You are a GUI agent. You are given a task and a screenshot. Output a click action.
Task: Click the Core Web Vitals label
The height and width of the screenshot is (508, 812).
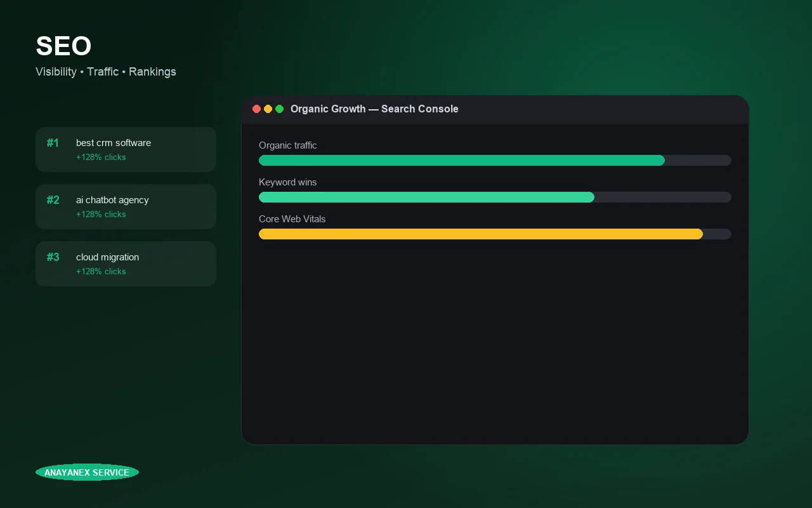pyautogui.click(x=292, y=219)
